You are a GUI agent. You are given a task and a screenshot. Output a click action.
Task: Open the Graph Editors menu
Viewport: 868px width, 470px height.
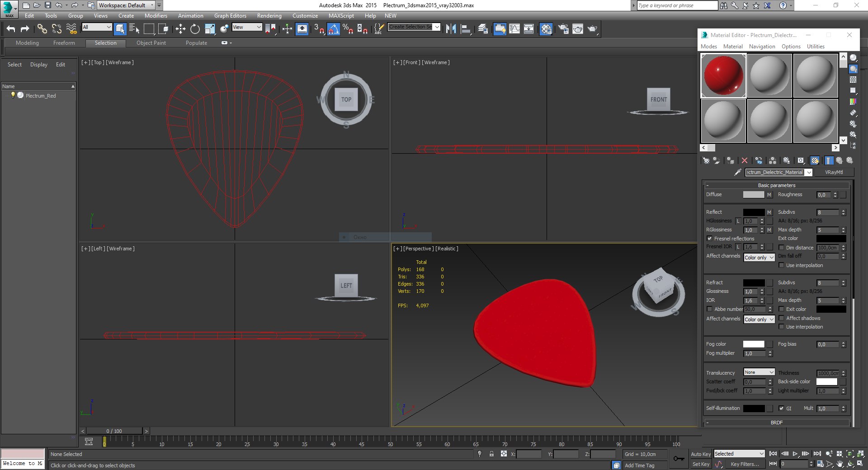tap(230, 16)
